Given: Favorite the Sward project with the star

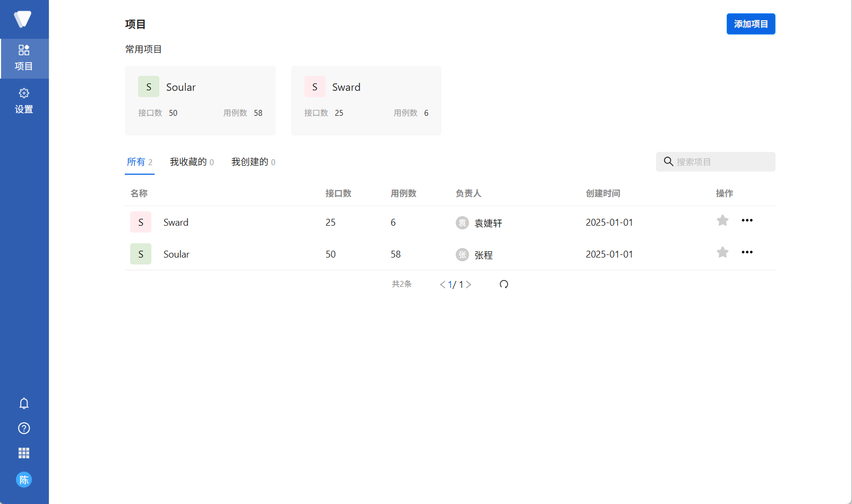Looking at the screenshot, I should [722, 220].
